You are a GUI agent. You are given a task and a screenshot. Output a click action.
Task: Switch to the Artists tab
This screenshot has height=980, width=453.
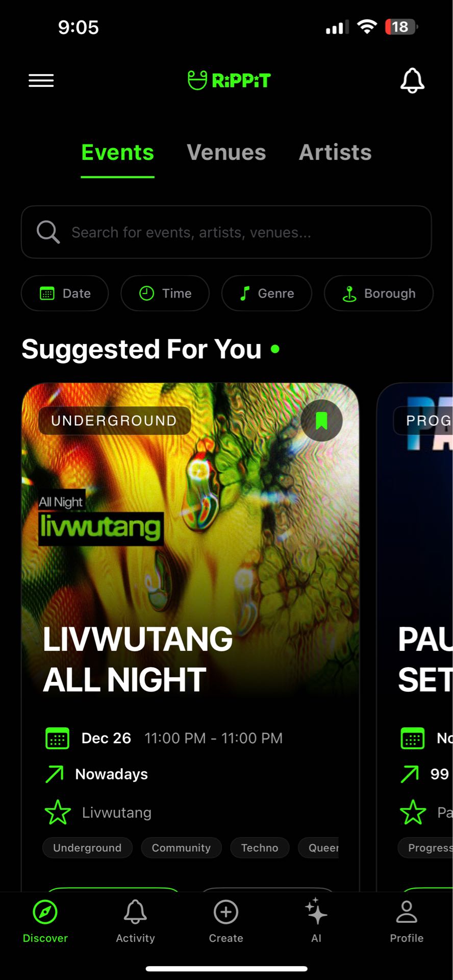point(335,153)
